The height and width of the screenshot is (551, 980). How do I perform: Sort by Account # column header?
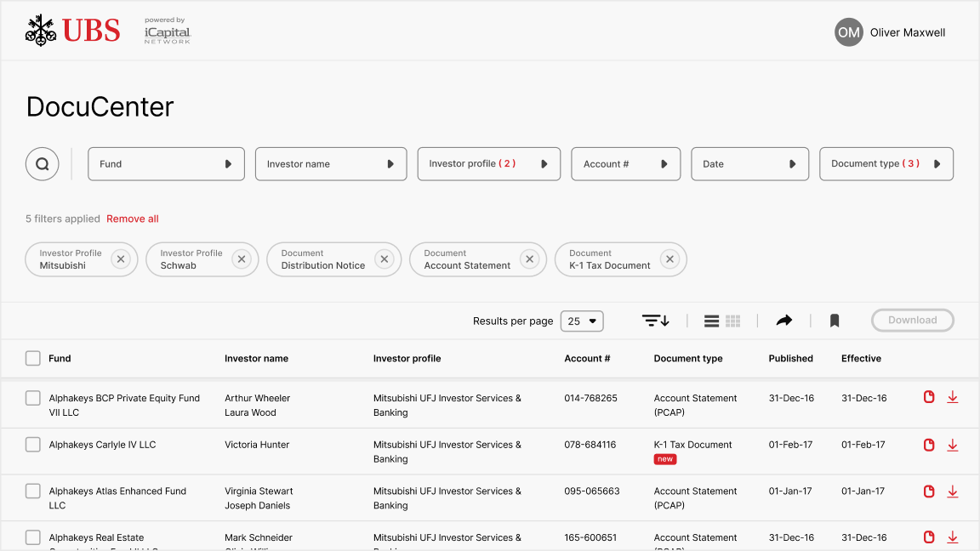[x=587, y=358]
